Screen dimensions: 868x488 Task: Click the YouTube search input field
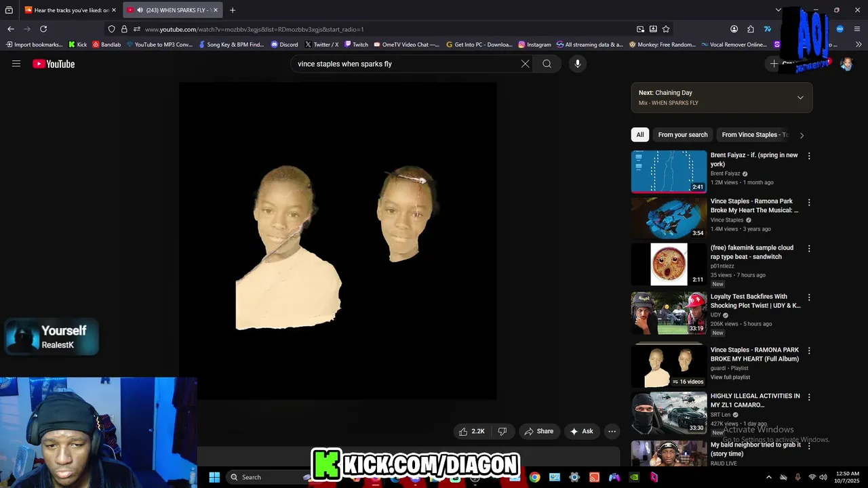pyautogui.click(x=407, y=64)
